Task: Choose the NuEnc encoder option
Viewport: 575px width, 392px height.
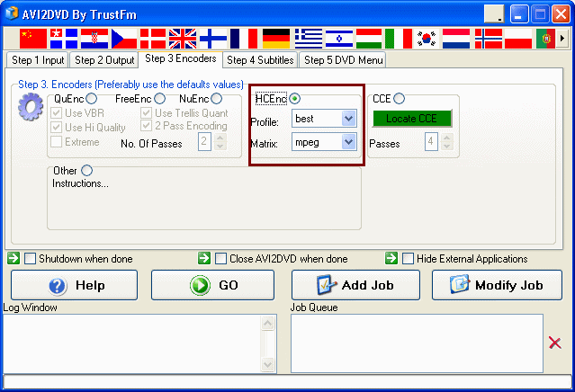Action: pos(216,99)
